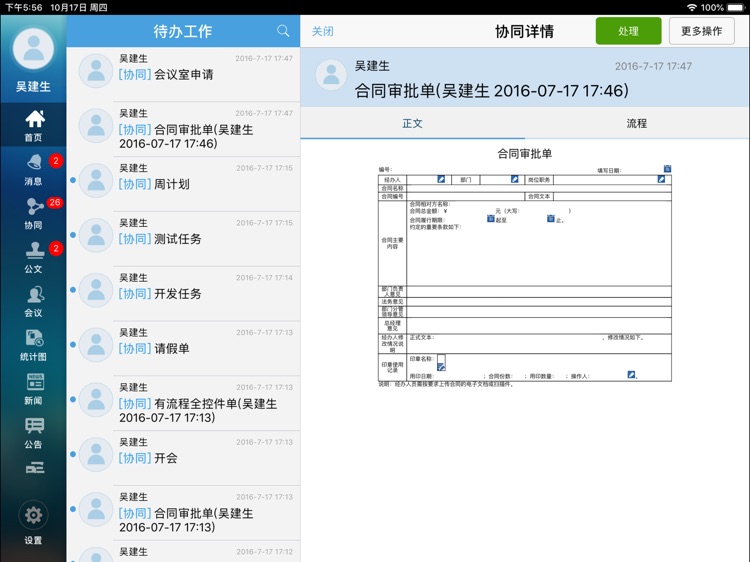Screen dimensions: 750x562
Task: Switch to the 正文 tab
Action: pyautogui.click(x=412, y=123)
